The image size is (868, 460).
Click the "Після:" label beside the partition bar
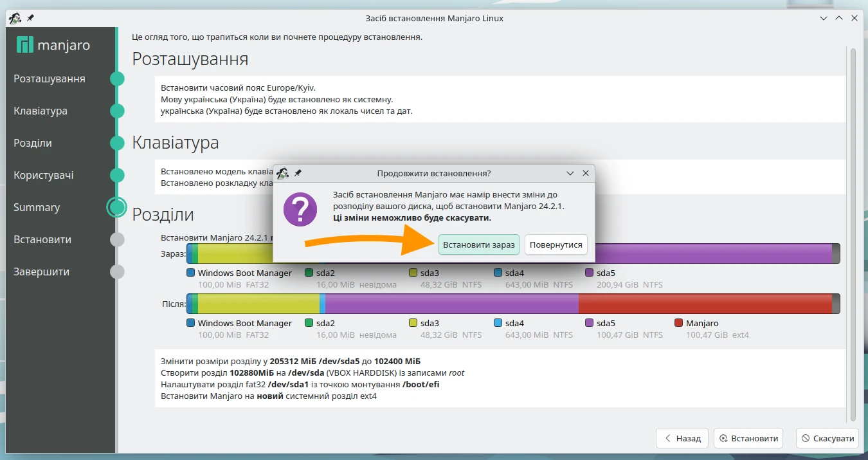(174, 304)
